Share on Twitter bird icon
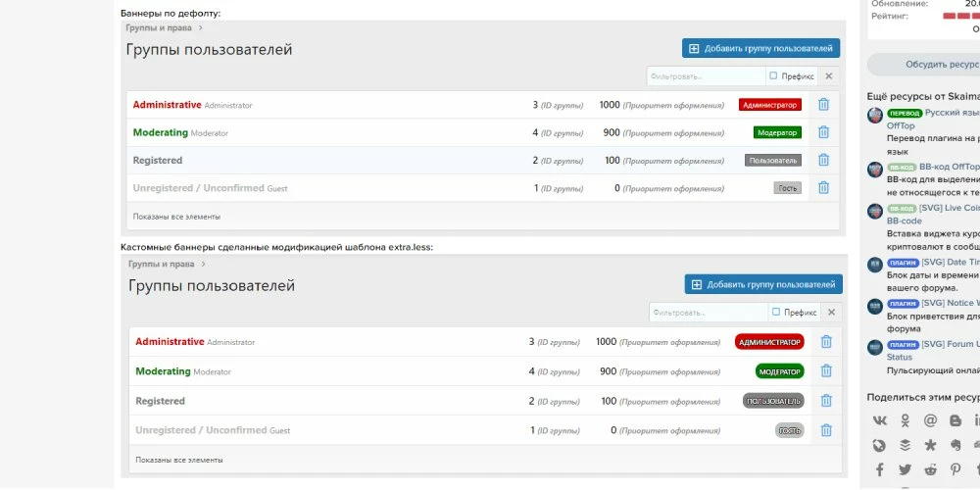The height and width of the screenshot is (490, 980). [x=905, y=469]
